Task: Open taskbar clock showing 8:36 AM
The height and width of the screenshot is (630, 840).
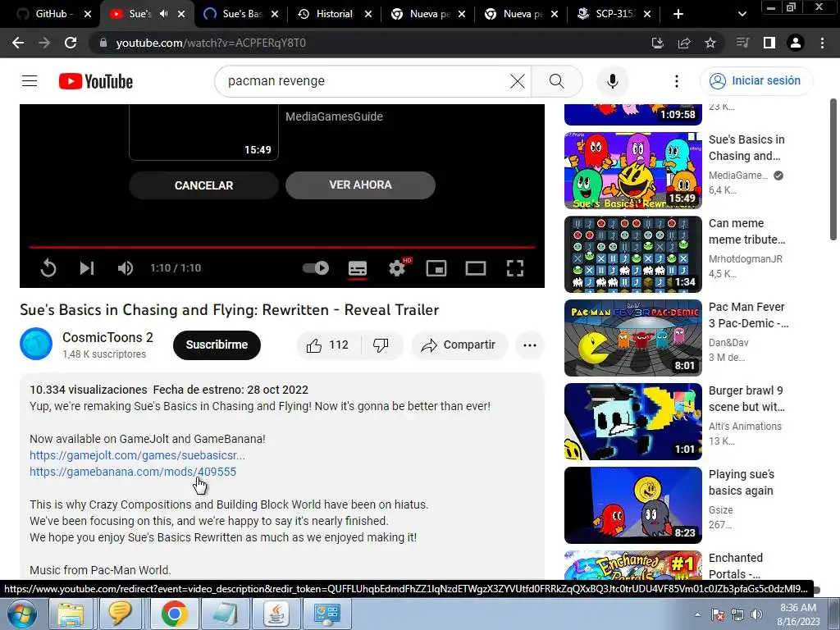Action: pos(798,614)
